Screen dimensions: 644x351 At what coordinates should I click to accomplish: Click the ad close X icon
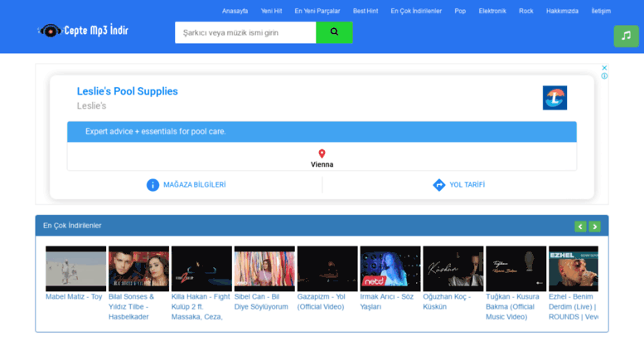point(604,68)
